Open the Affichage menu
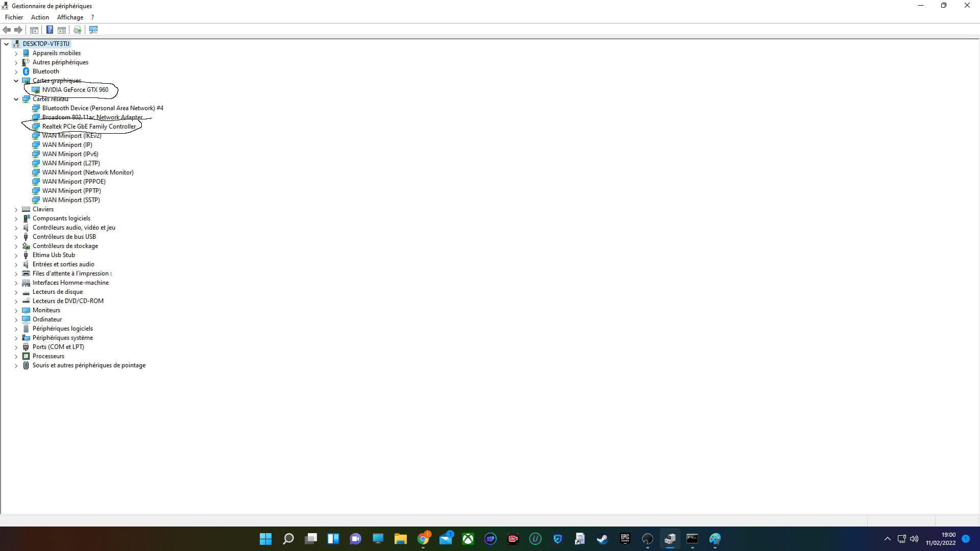 pyautogui.click(x=70, y=17)
